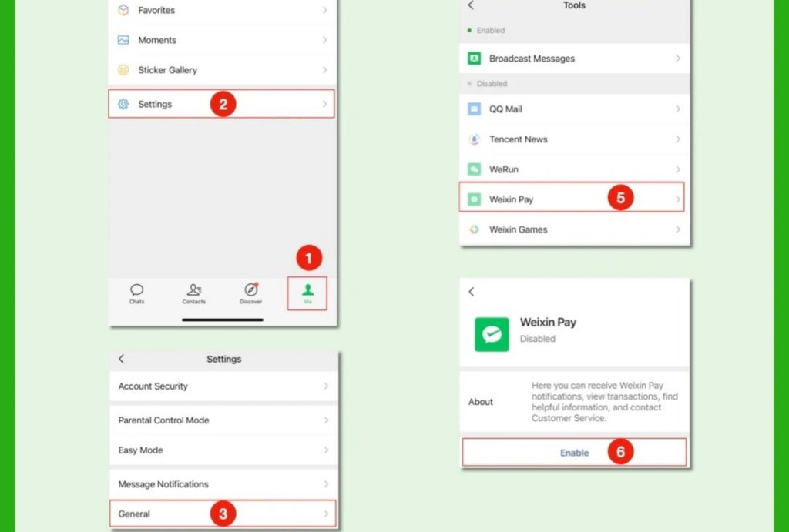Screen dimensions: 789x532
Task: Expand the Tencent News entry
Action: point(678,139)
